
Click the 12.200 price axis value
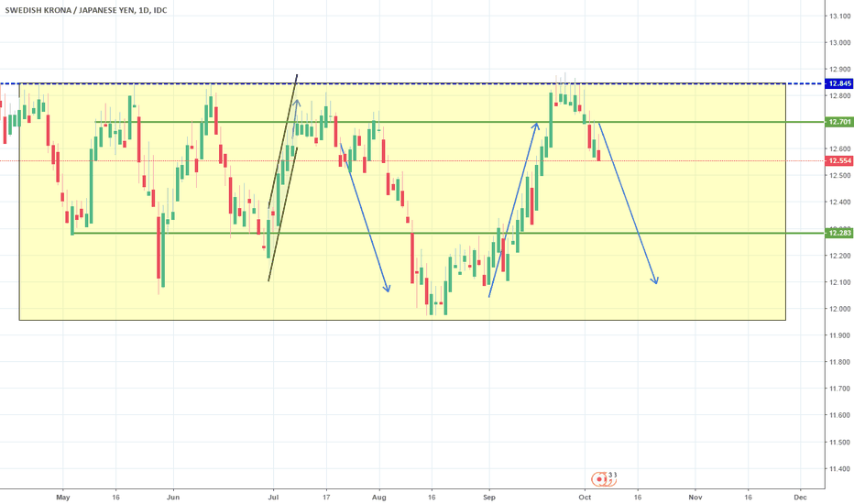pyautogui.click(x=840, y=256)
